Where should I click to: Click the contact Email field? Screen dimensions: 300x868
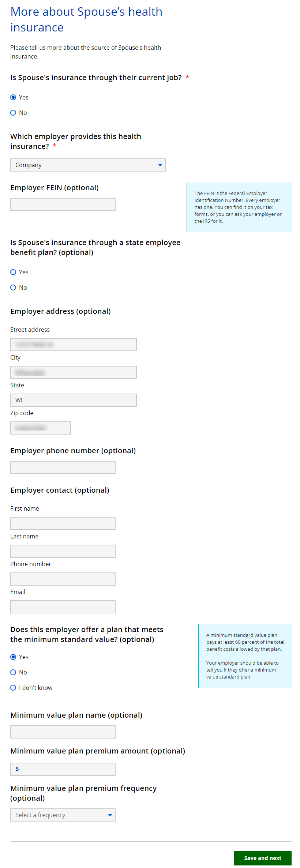(63, 607)
